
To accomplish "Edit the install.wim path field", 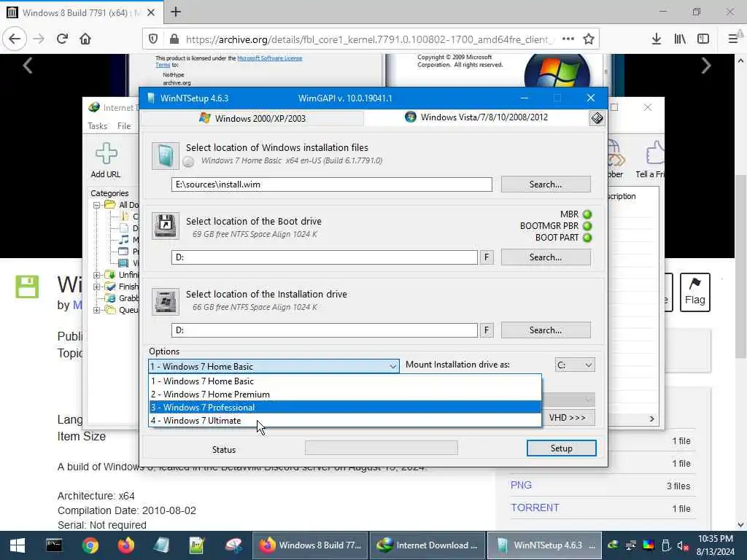I will 332,184.
